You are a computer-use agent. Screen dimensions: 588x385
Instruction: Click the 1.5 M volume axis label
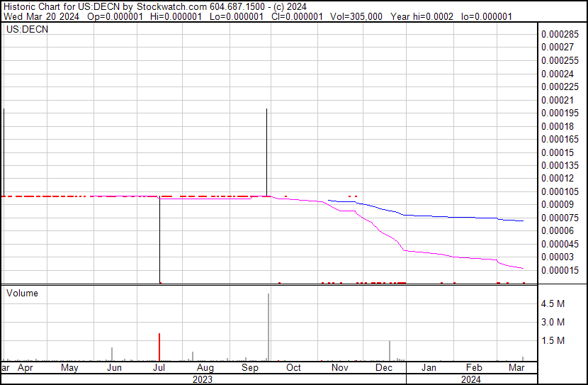pos(553,340)
